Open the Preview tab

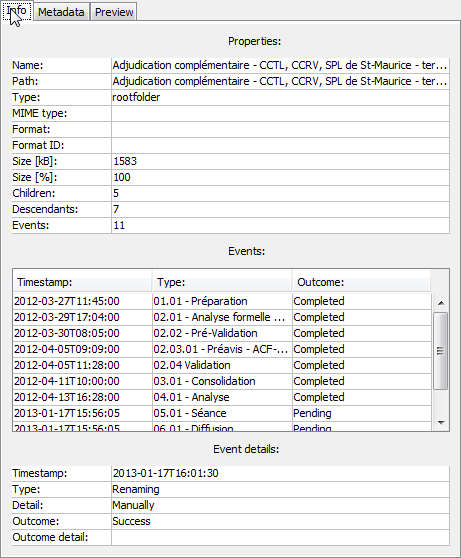114,12
